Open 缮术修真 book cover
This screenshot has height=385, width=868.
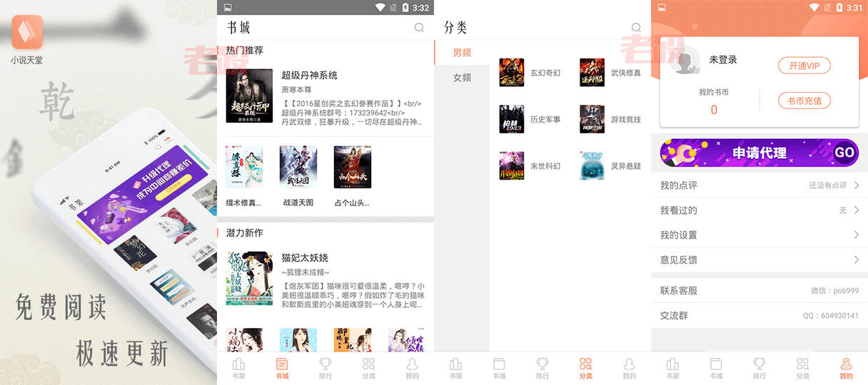point(244,167)
